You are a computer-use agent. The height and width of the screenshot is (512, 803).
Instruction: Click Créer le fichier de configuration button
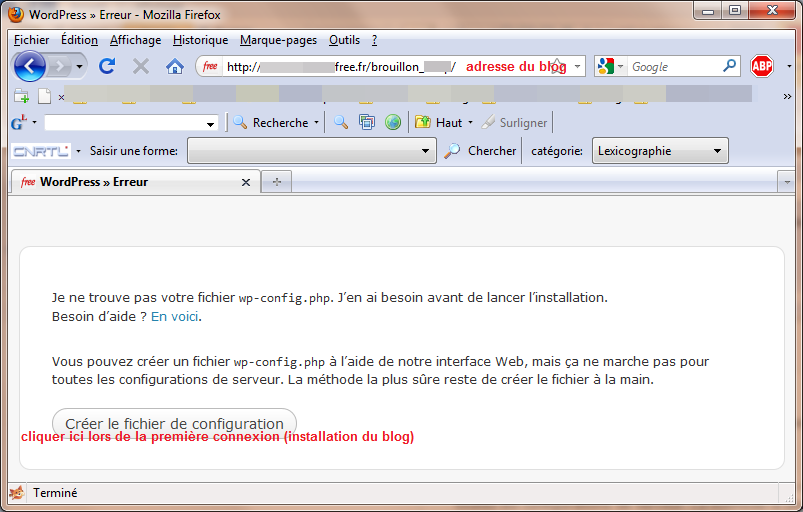click(x=175, y=423)
